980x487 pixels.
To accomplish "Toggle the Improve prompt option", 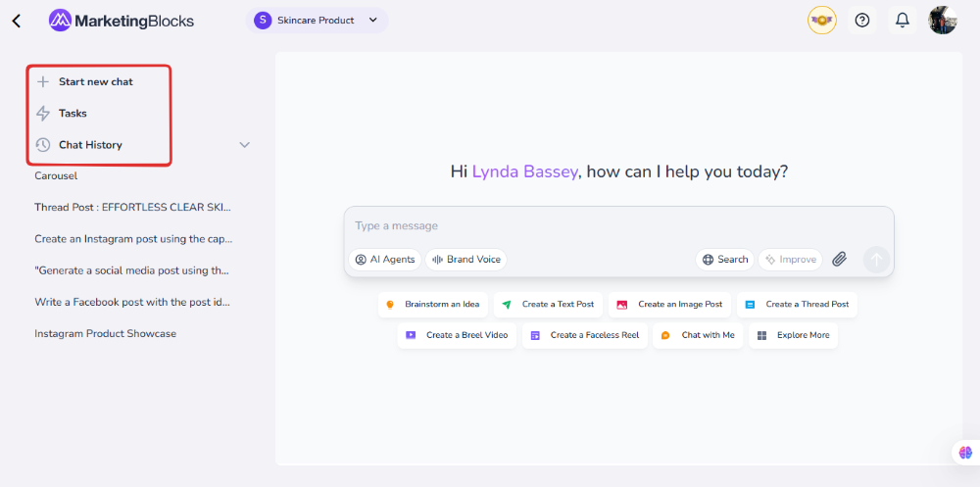I will [x=790, y=260].
